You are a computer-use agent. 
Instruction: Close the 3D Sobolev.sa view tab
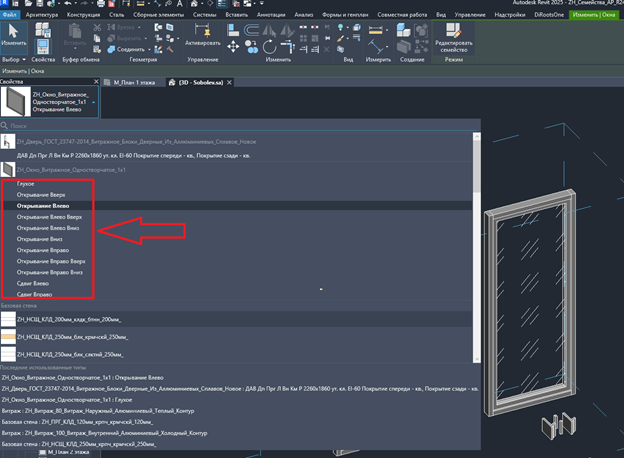[x=229, y=83]
